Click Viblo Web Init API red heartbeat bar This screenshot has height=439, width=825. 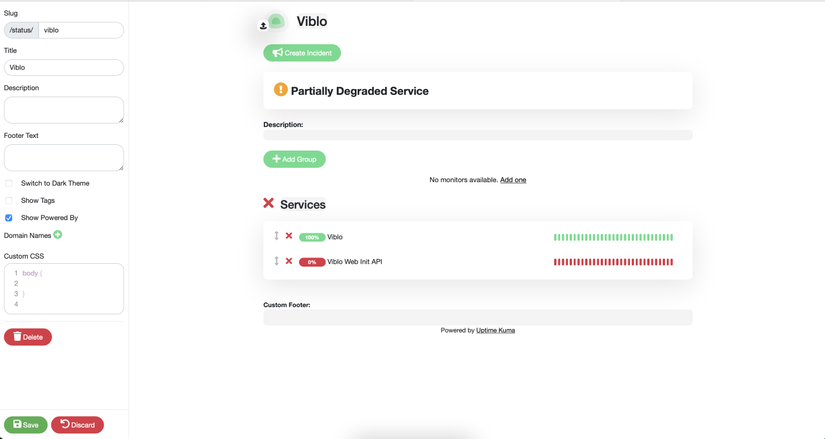click(x=613, y=262)
